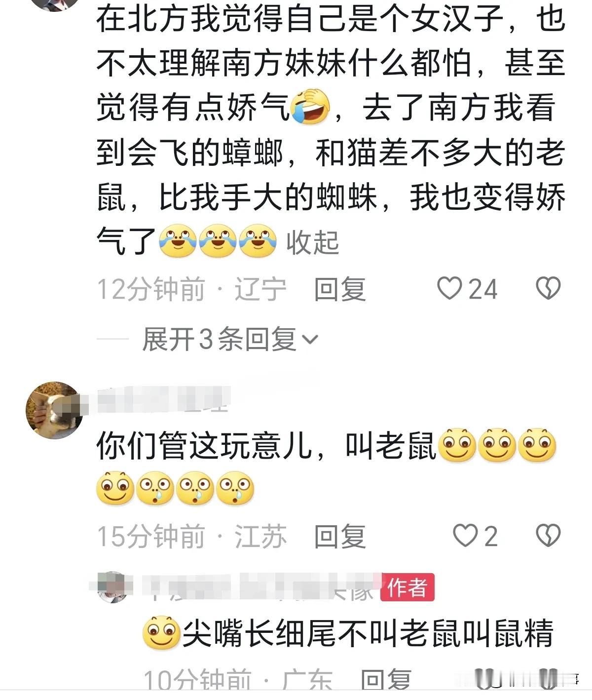Tap the chevron next to 展开3条回复
The image size is (592, 700).
click(310, 340)
